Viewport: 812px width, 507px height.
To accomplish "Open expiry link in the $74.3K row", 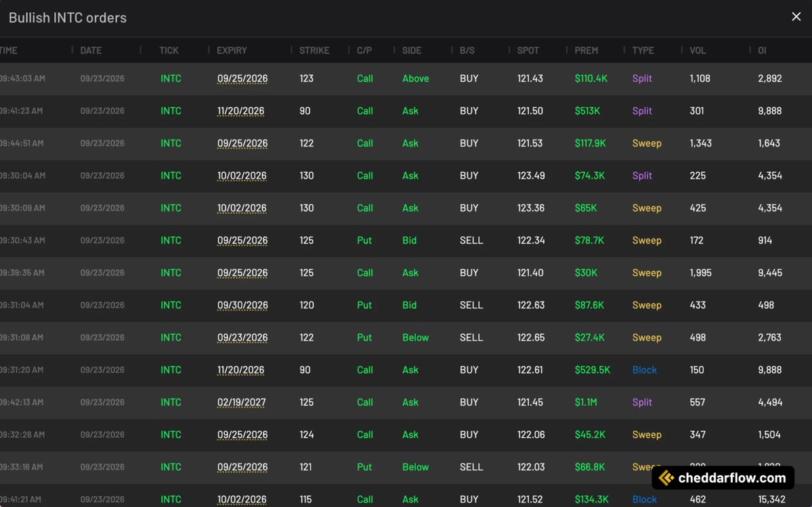I will (x=242, y=176).
